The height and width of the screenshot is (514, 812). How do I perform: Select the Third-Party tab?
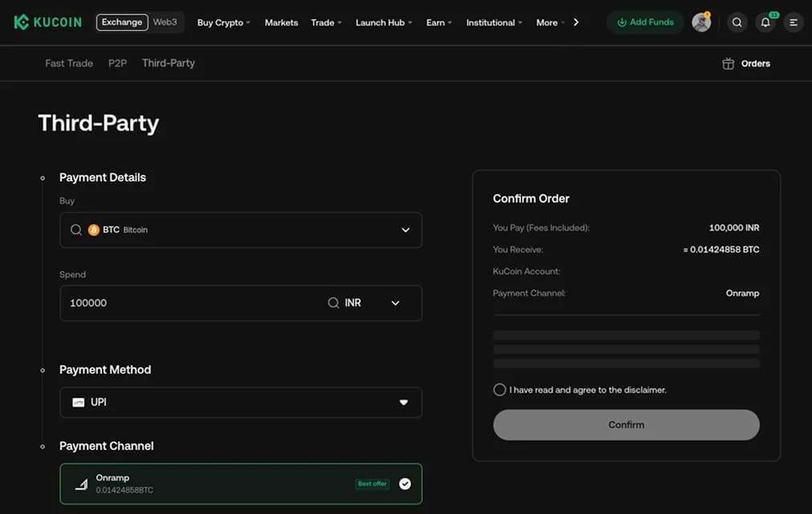(x=168, y=63)
